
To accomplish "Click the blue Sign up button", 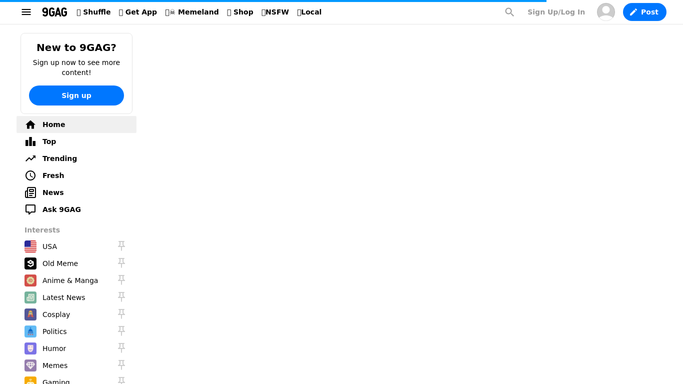I will (76, 95).
